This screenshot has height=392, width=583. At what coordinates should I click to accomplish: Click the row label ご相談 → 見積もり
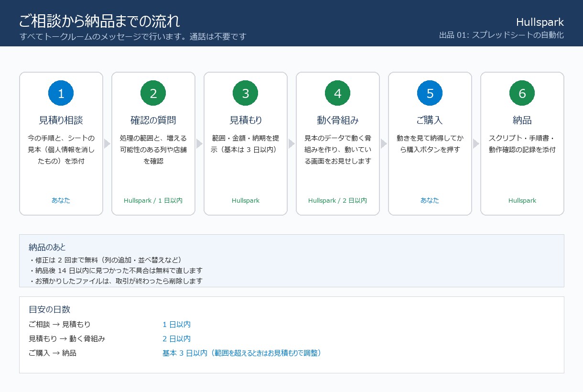pos(60,325)
